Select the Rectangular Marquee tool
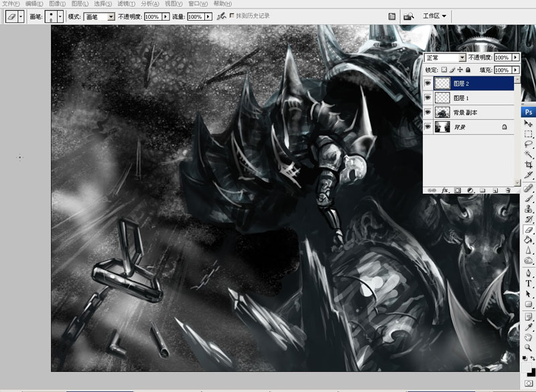Image resolution: width=536 pixels, height=392 pixels. pyautogui.click(x=529, y=133)
